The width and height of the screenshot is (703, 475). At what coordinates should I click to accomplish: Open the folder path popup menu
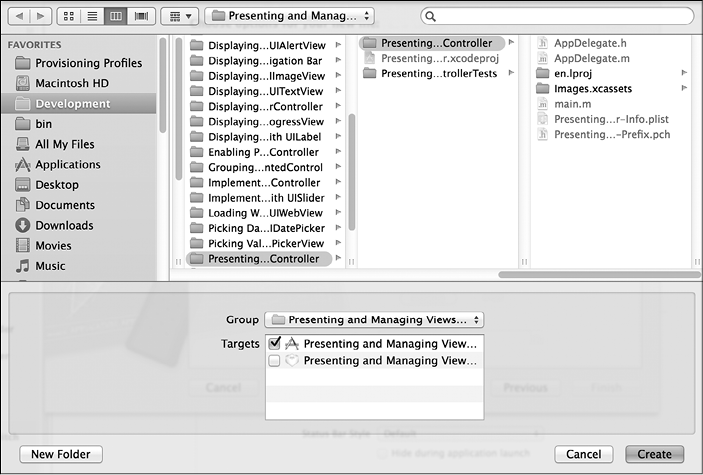pyautogui.click(x=289, y=16)
